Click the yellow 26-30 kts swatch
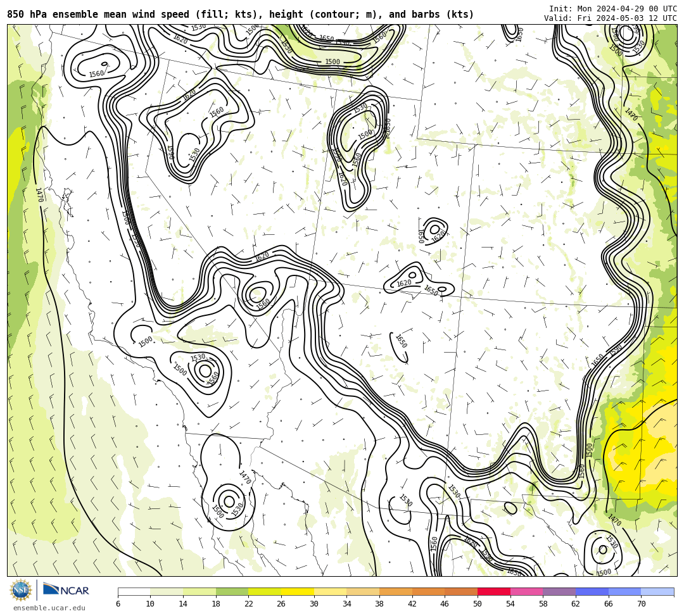Image resolution: width=684 pixels, height=616 pixels. tap(298, 591)
